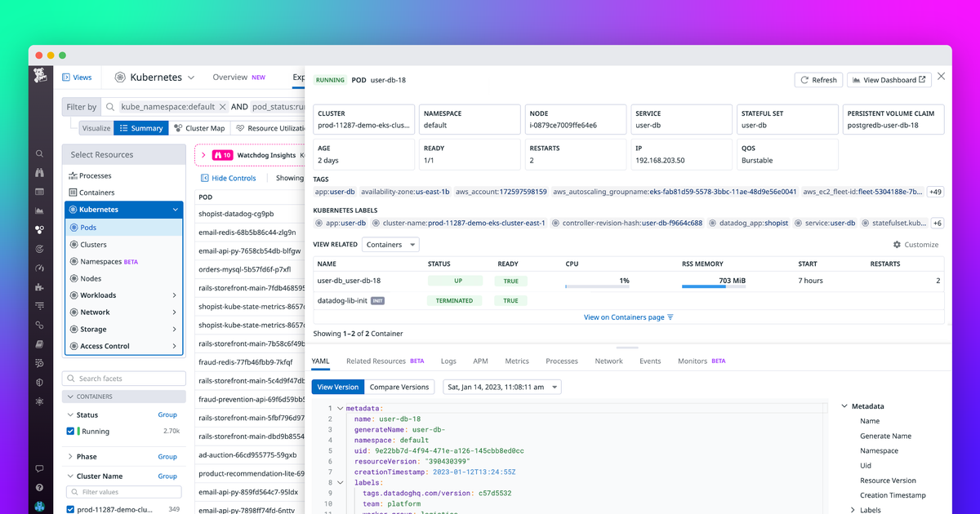Open the View Related Containers dropdown
This screenshot has height=514, width=980.
point(391,245)
